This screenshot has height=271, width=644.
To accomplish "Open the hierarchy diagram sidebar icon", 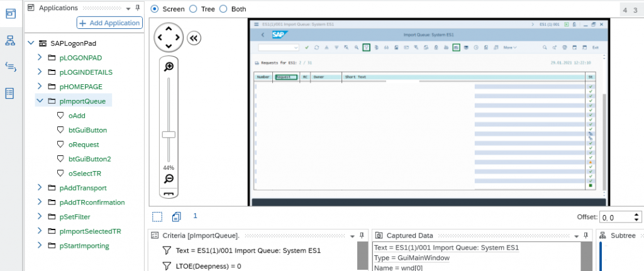I will point(10,40).
